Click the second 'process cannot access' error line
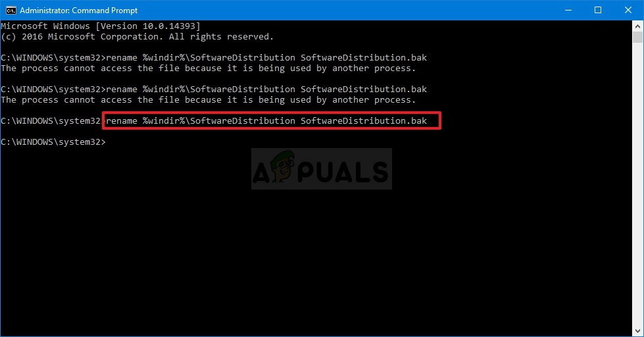This screenshot has width=644, height=337. [x=209, y=100]
